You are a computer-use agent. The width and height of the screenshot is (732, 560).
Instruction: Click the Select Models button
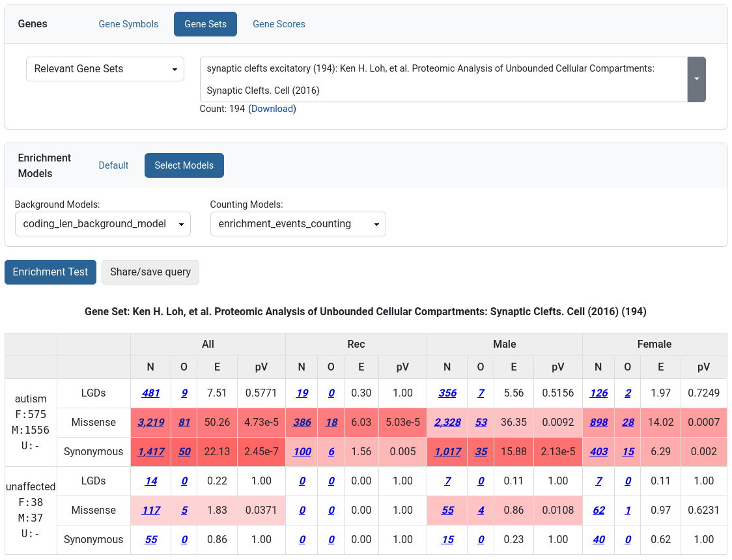(x=184, y=165)
